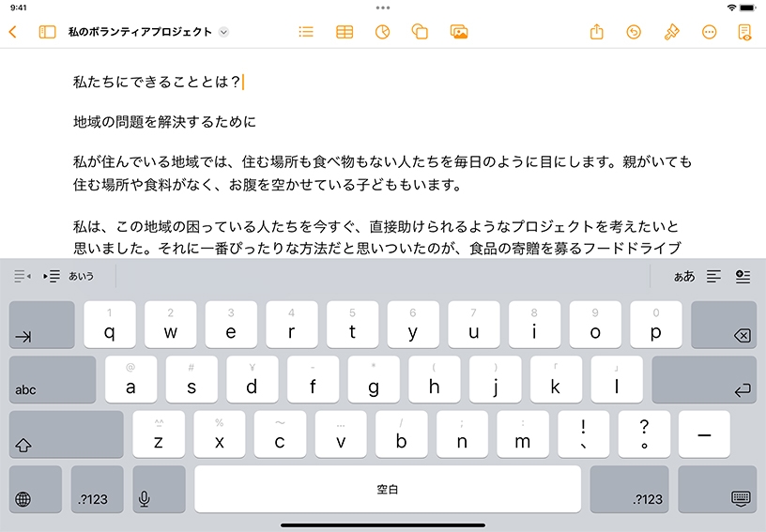This screenshot has height=532, width=766.
Task: Open the text alignment menu above the keyboard
Action: click(x=714, y=277)
